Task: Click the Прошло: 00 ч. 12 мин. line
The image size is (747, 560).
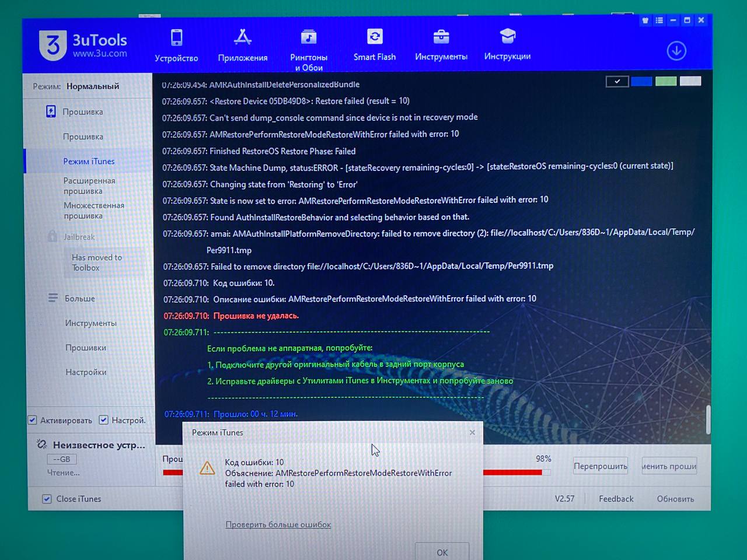Action: click(231, 414)
